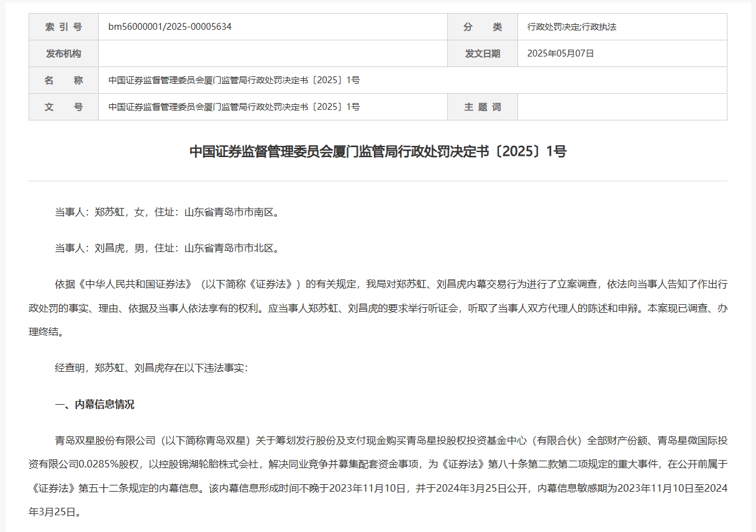The image size is (756, 532).
Task: Click the 发文日期 label cell
Action: pyautogui.click(x=482, y=53)
